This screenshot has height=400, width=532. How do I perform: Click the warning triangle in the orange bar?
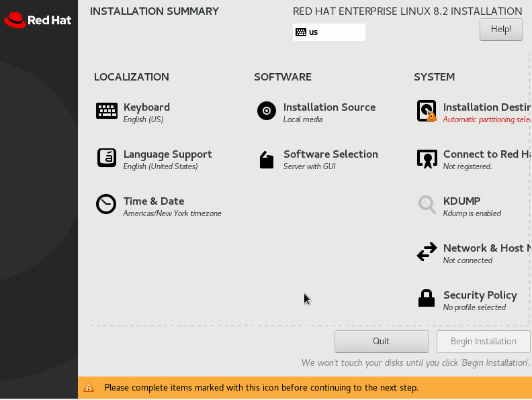tap(89, 387)
